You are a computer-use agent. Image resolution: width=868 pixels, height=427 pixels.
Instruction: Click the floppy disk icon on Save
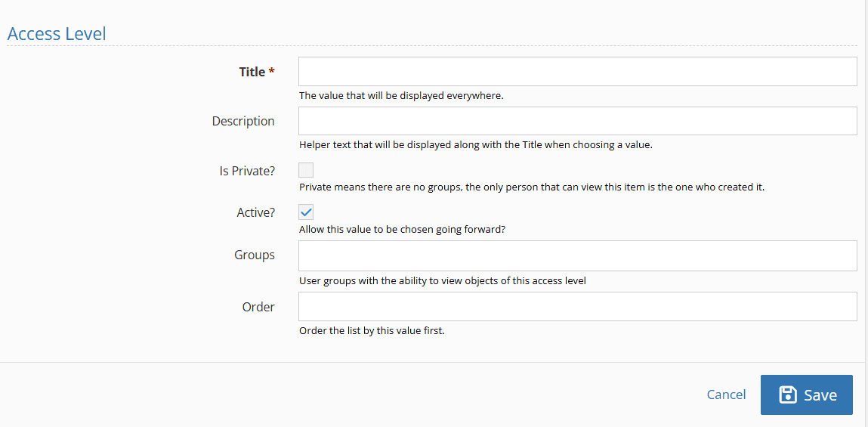788,395
